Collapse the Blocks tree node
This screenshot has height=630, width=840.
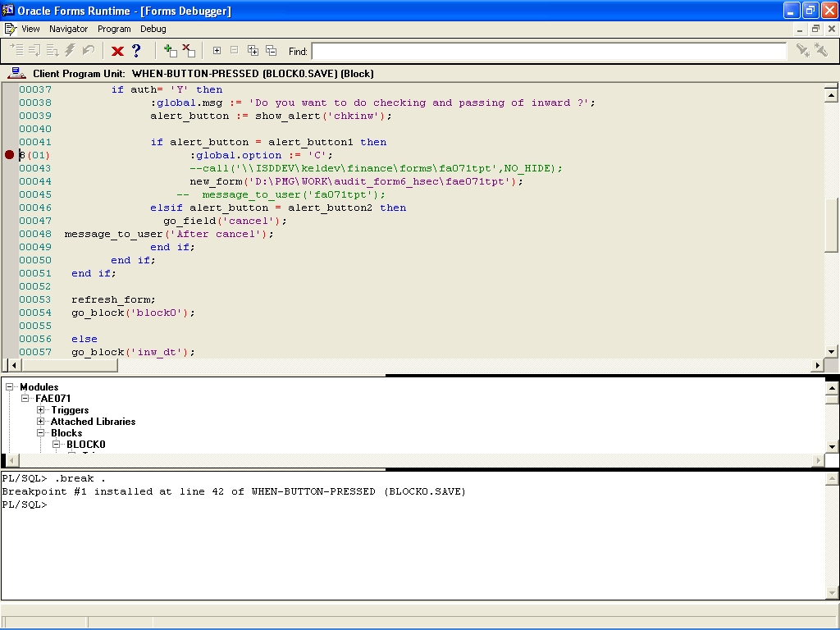tap(41, 433)
